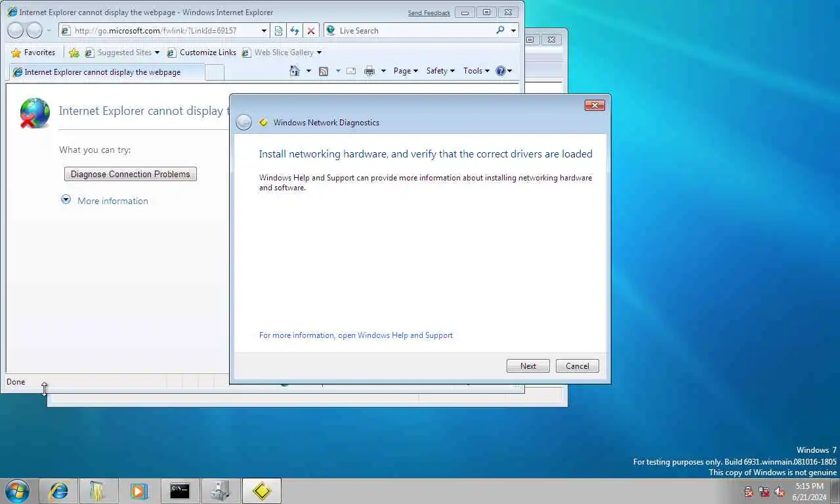Viewport: 840px width, 504px height.
Task: Click the Add to Favorites Bar icon
Action: click(74, 52)
